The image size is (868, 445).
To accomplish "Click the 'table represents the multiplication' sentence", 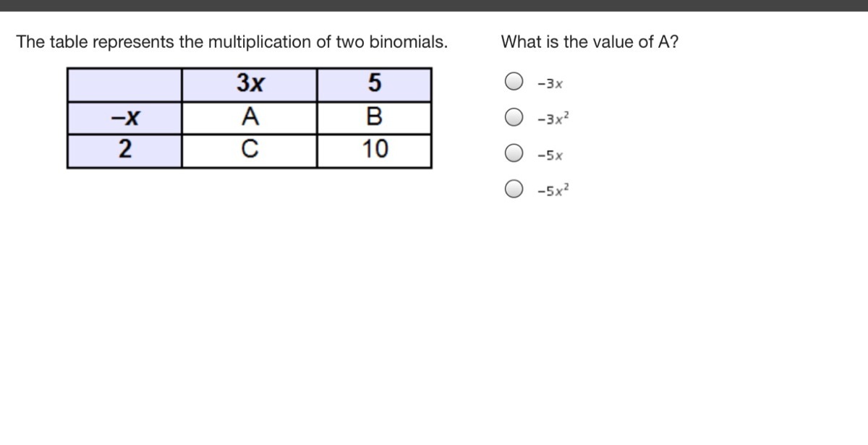I will 232,42.
